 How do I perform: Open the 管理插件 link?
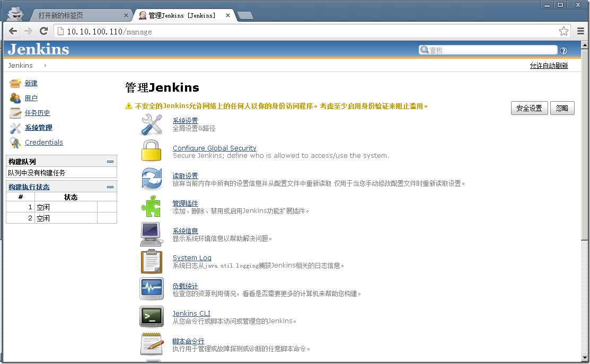(185, 203)
